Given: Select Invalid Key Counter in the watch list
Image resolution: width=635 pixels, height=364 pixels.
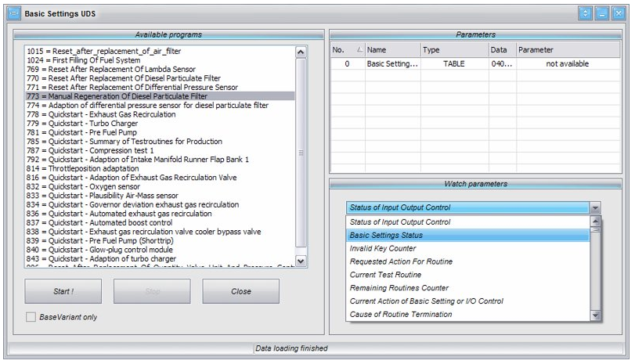Looking at the screenshot, I should pyautogui.click(x=383, y=248).
